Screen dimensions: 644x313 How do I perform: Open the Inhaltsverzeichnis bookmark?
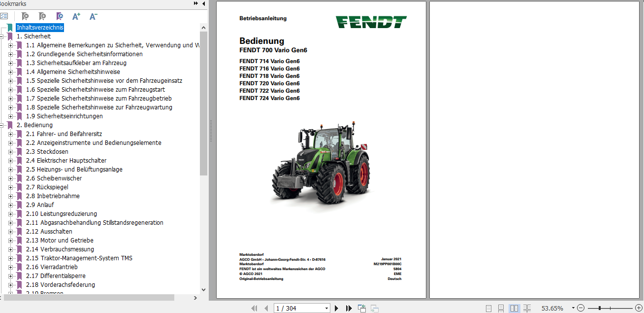40,28
